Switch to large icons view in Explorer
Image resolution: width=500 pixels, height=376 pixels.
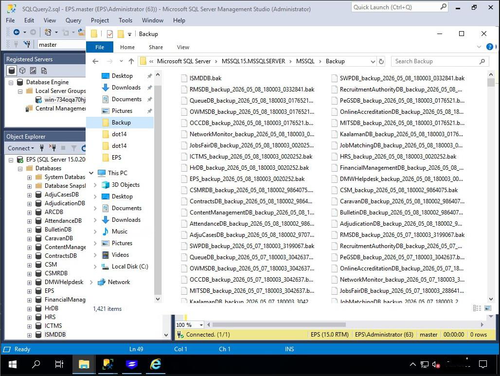[488, 308]
